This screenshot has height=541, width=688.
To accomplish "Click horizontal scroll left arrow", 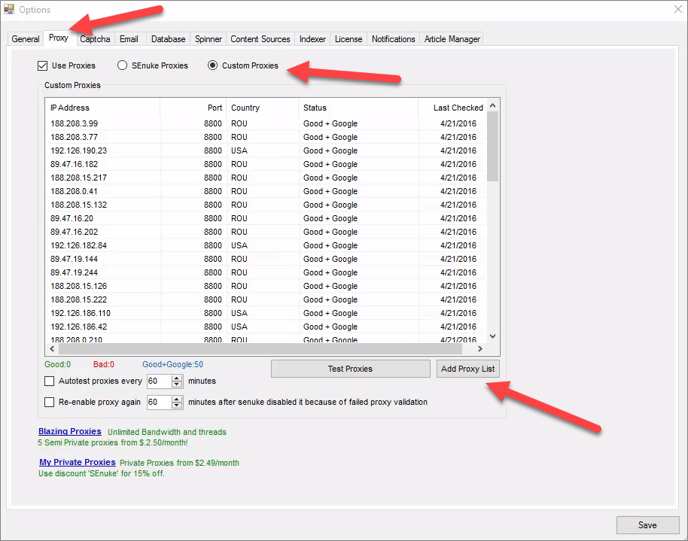I will [52, 349].
